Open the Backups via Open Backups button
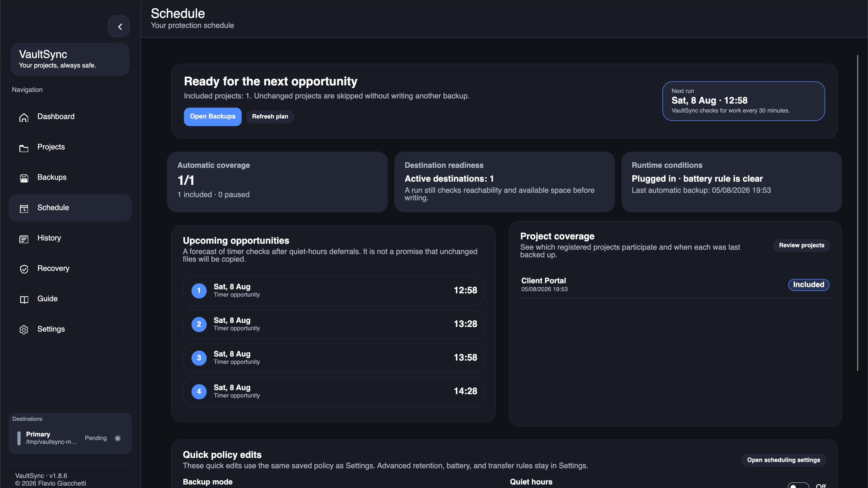This screenshot has height=488, width=868. pyautogui.click(x=213, y=117)
